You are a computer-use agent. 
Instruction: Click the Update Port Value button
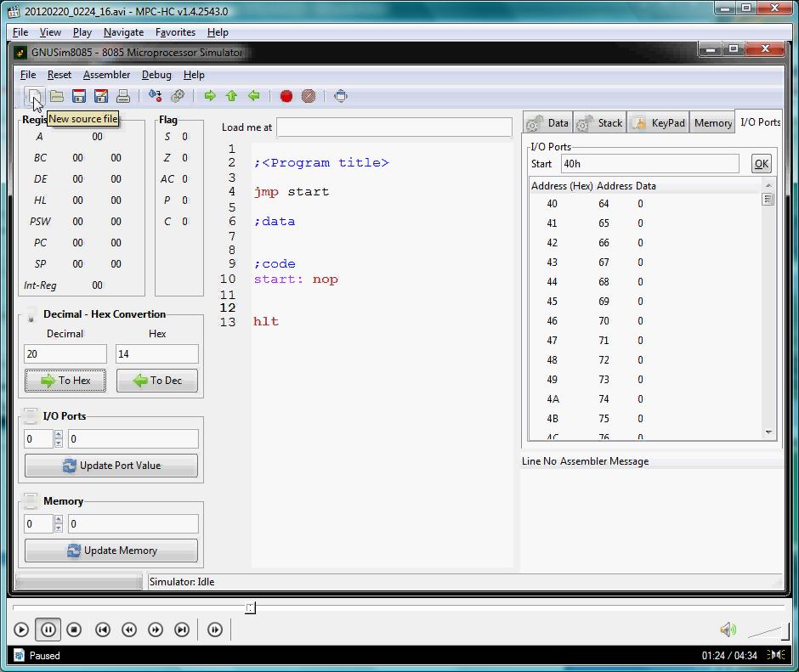click(111, 466)
